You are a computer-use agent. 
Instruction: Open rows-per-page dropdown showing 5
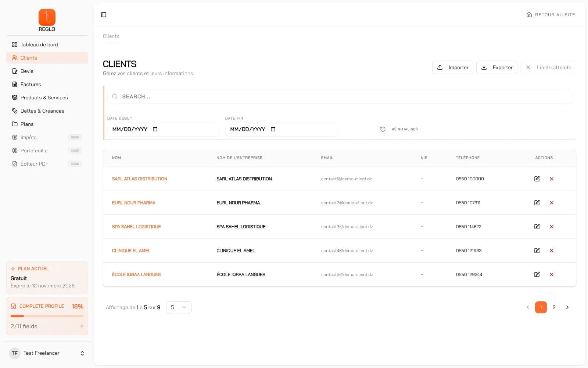tap(179, 307)
